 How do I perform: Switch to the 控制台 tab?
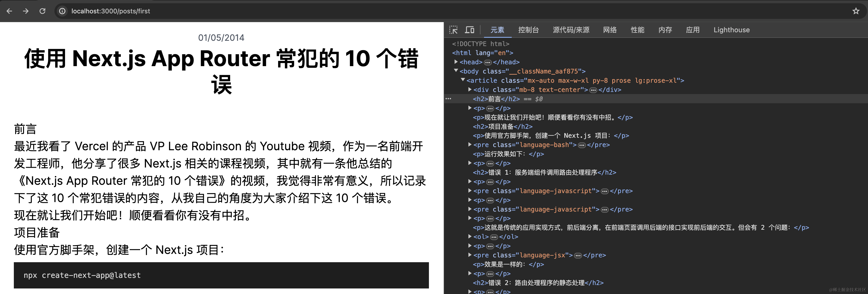coord(528,30)
